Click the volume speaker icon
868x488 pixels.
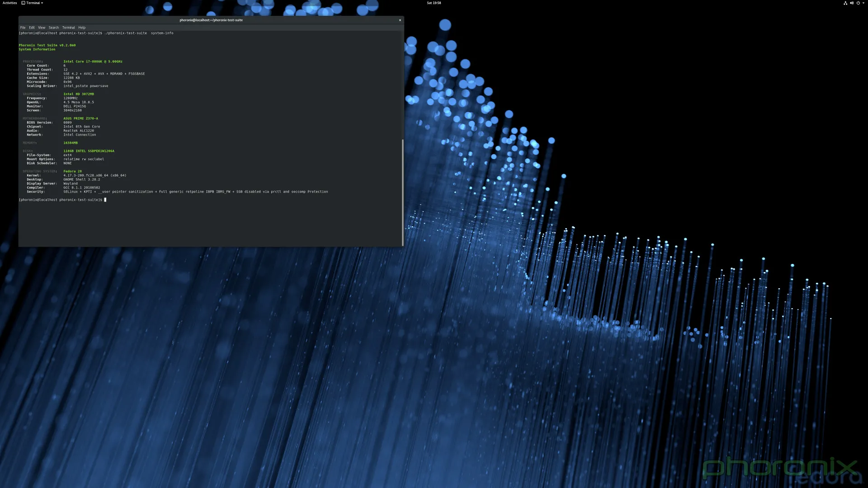pos(851,3)
